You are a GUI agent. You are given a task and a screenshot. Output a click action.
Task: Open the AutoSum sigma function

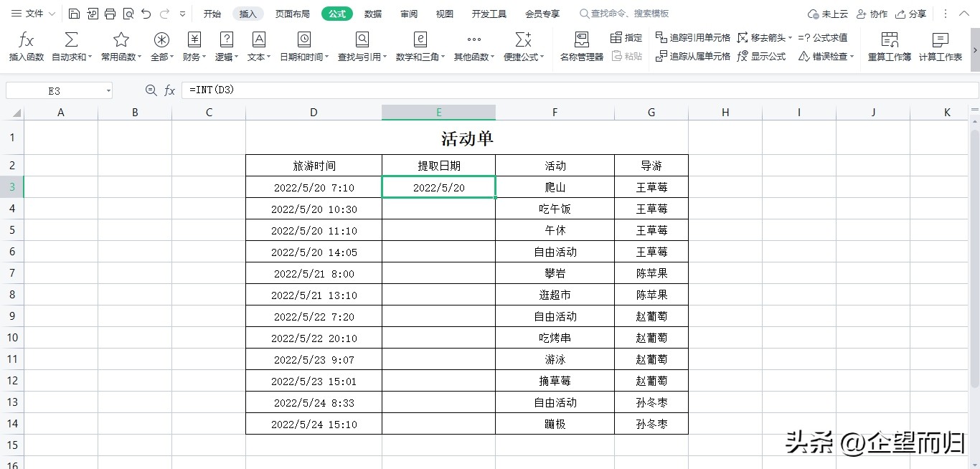coord(72,40)
